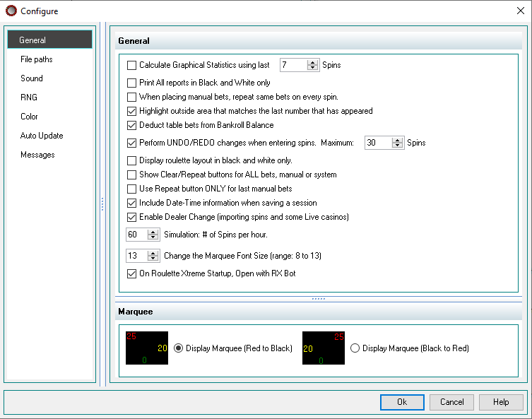Select the General category in sidebar
532x419 pixels.
click(x=49, y=40)
